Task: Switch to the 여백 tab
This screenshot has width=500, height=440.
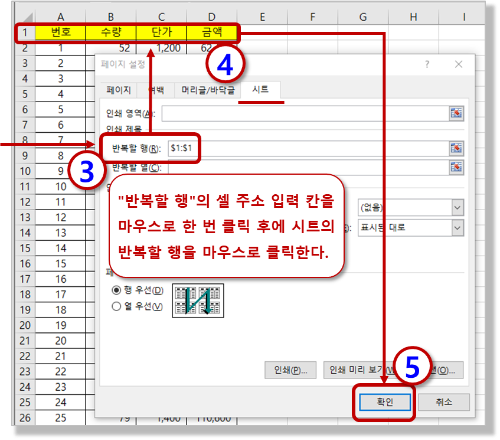Action: coord(156,90)
